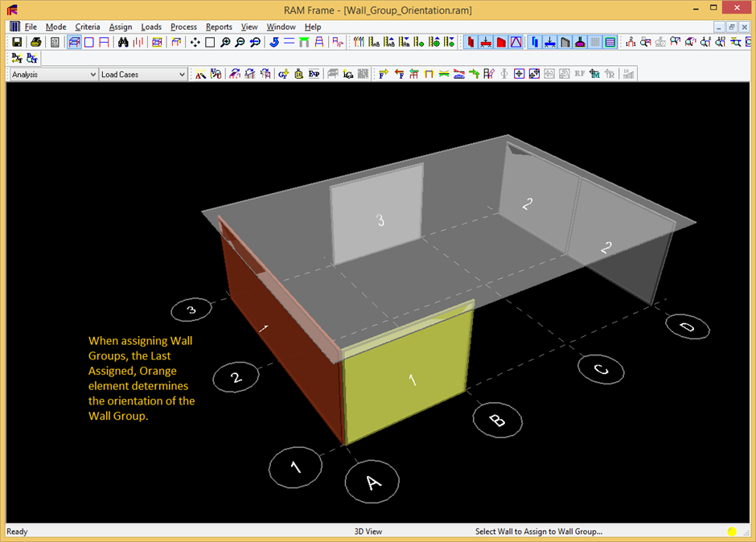This screenshot has height=542, width=756.
Task: Click the Save icon in the toolbar
Action: click(15, 43)
